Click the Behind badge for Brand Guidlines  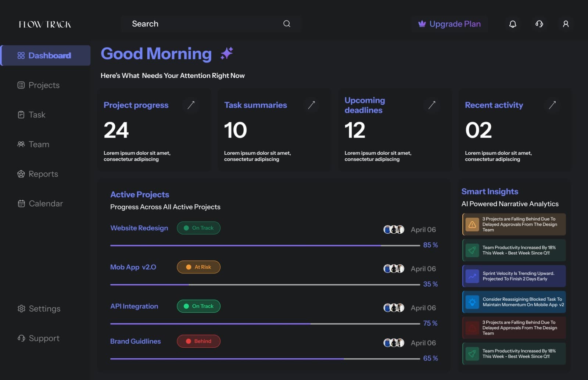[198, 341]
